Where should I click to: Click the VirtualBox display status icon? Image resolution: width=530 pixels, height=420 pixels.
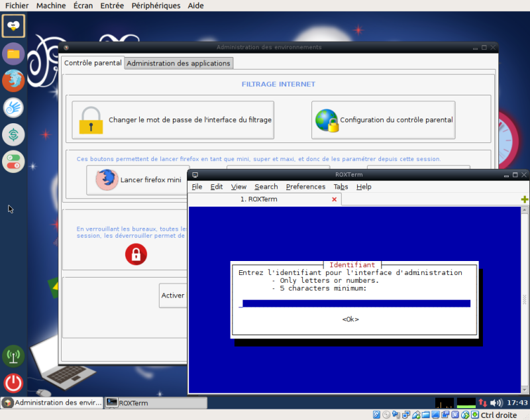(x=435, y=415)
